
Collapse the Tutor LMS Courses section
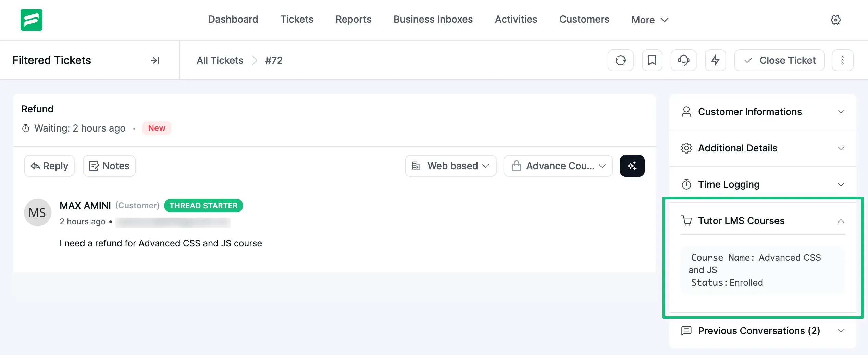[x=841, y=221]
